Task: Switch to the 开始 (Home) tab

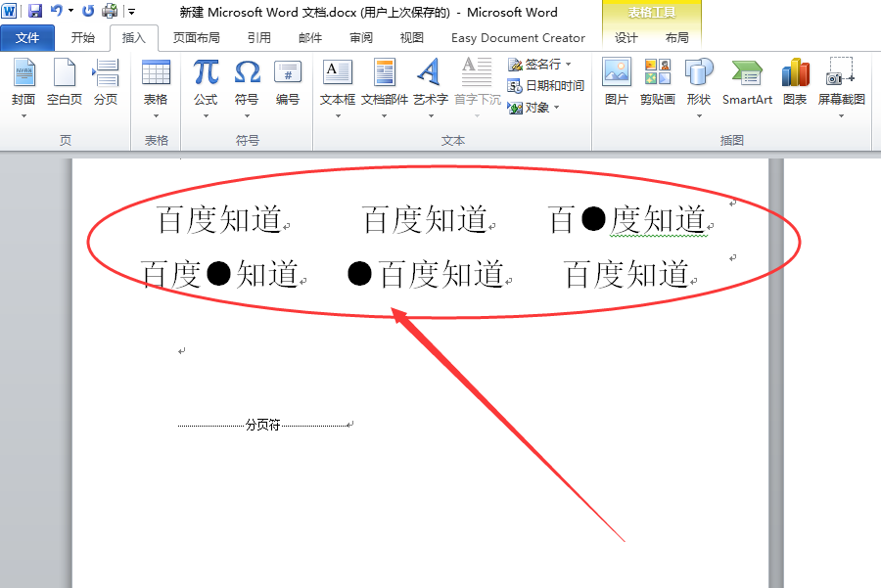Action: tap(83, 37)
